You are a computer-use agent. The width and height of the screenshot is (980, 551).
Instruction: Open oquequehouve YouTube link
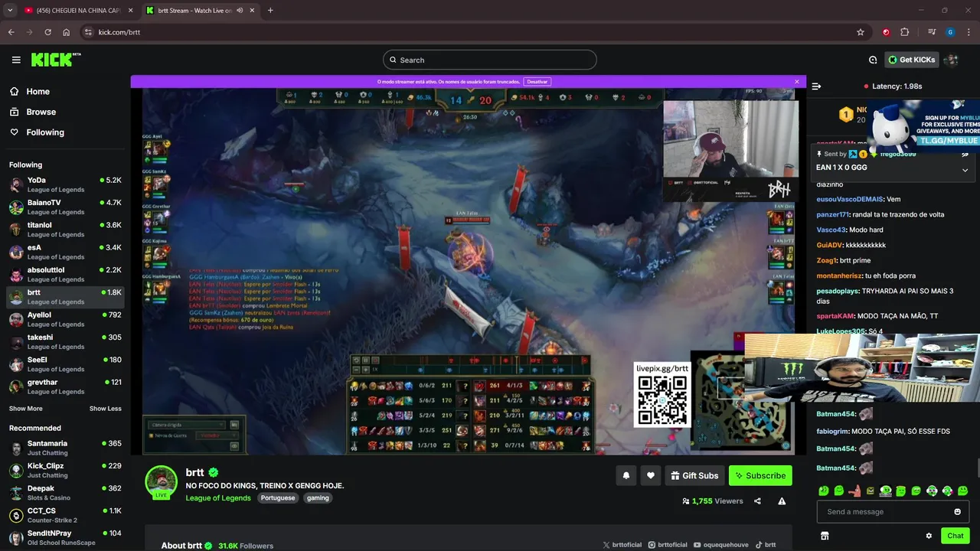(721, 545)
